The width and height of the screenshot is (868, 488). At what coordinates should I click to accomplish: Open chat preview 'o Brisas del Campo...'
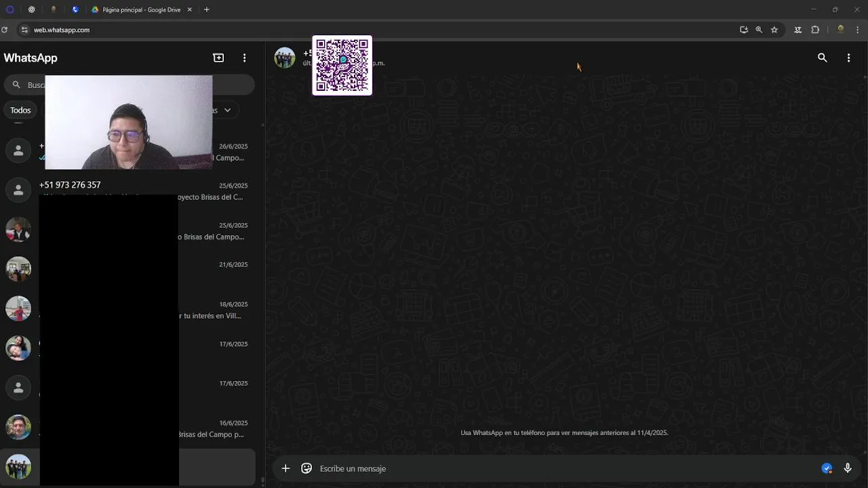tap(212, 237)
